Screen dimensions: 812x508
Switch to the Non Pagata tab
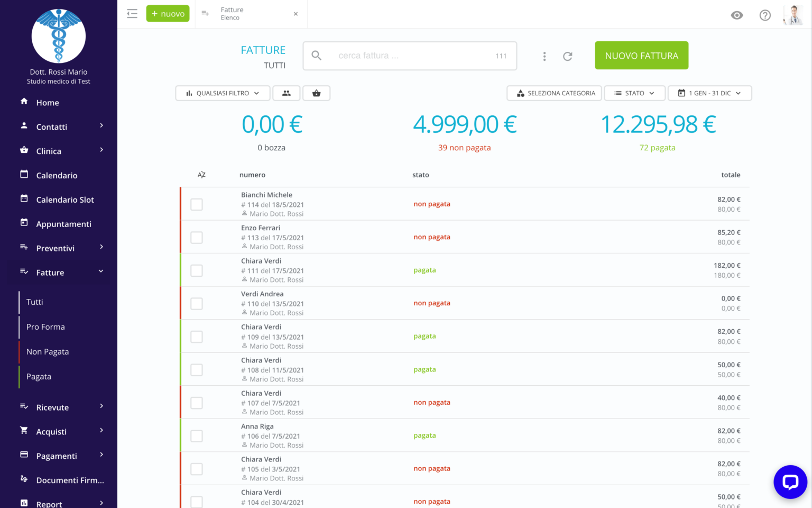47,351
